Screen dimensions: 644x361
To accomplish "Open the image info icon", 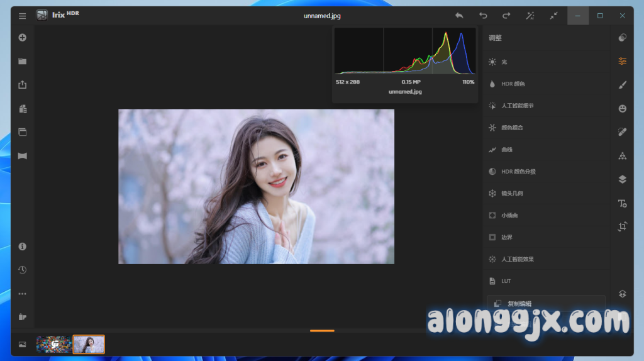I will coord(23,247).
